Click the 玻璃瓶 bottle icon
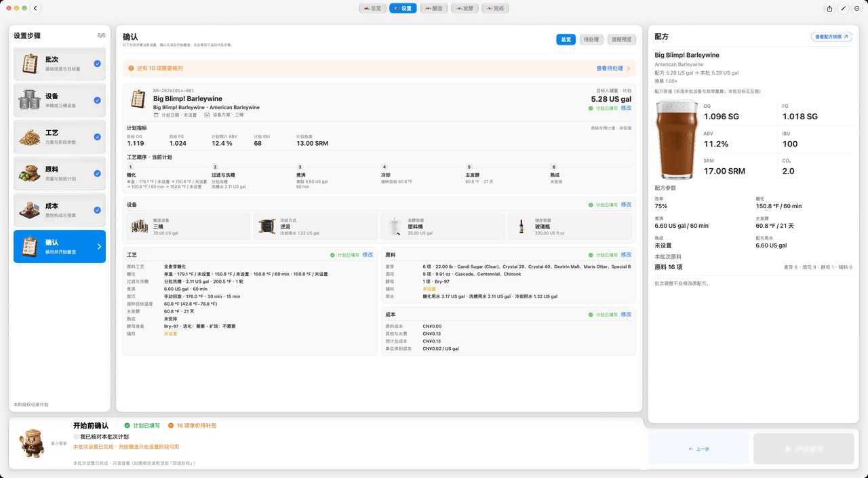868x478 pixels. [521, 226]
